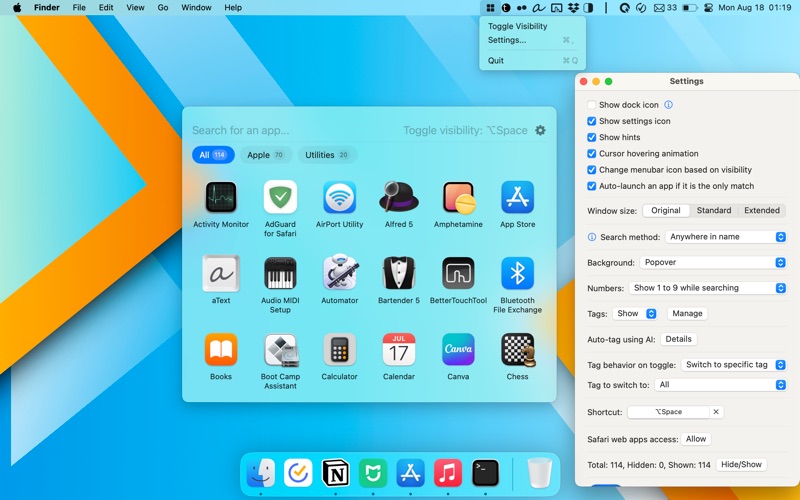The height and width of the screenshot is (500, 800).
Task: Clear the shortcut with the X button
Action: tap(716, 412)
